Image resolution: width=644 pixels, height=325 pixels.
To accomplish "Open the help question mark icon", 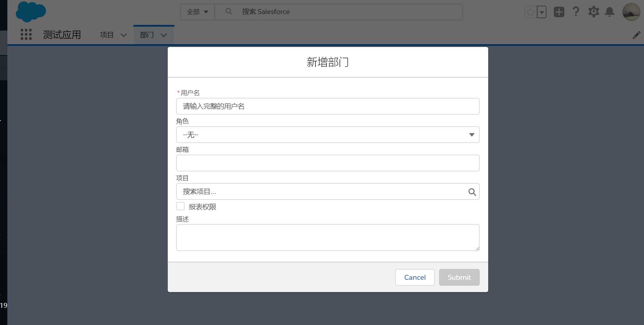I will pyautogui.click(x=576, y=12).
